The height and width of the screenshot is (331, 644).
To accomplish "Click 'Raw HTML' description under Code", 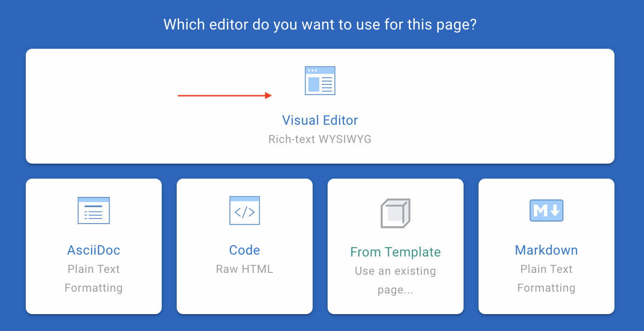I will (245, 269).
